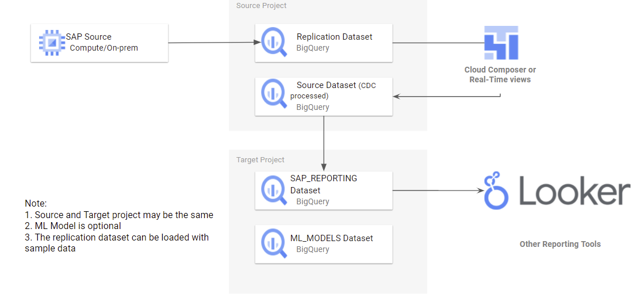Click the 'Source Project' group label

(x=261, y=6)
